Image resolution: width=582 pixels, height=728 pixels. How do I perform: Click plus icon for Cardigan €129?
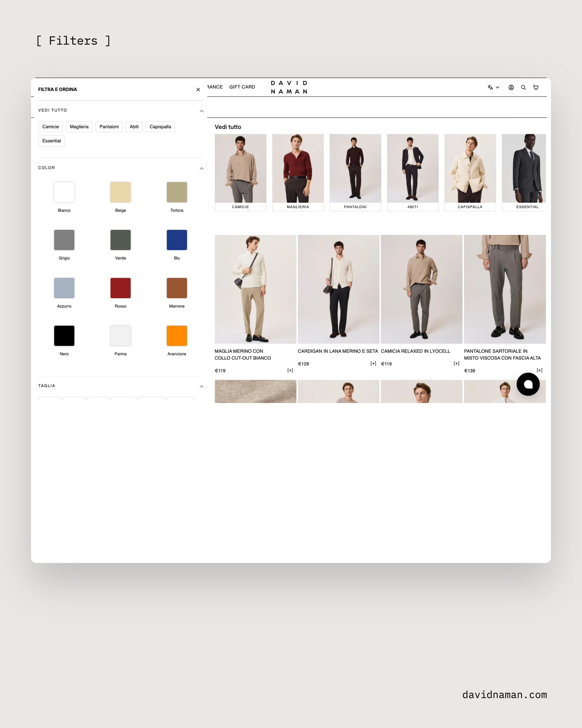(373, 364)
